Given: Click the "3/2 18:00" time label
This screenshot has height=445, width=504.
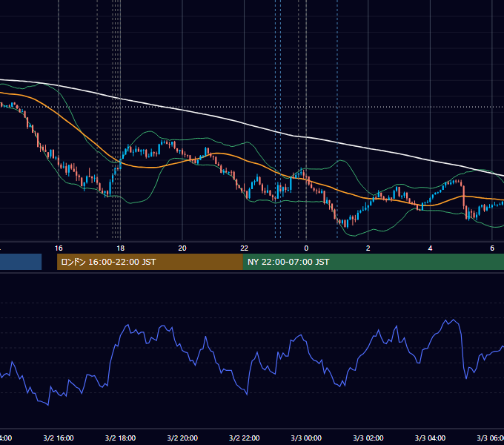Looking at the screenshot, I should pos(120,438).
